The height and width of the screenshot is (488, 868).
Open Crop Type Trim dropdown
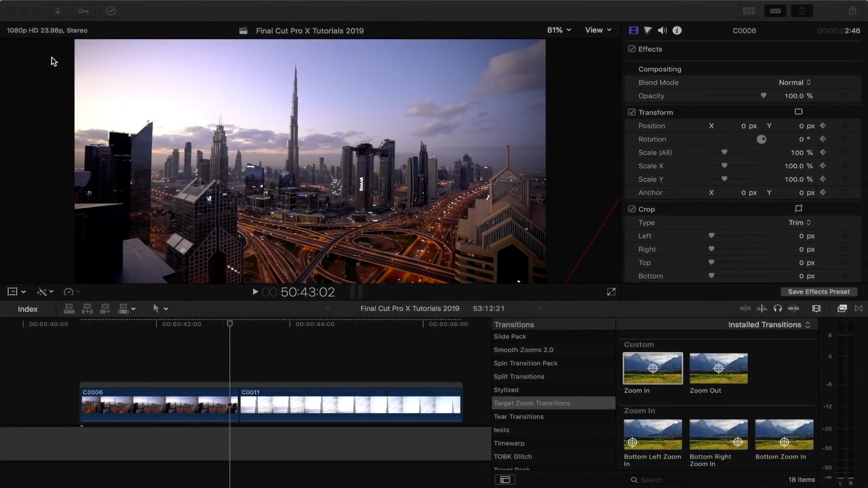[x=800, y=222]
